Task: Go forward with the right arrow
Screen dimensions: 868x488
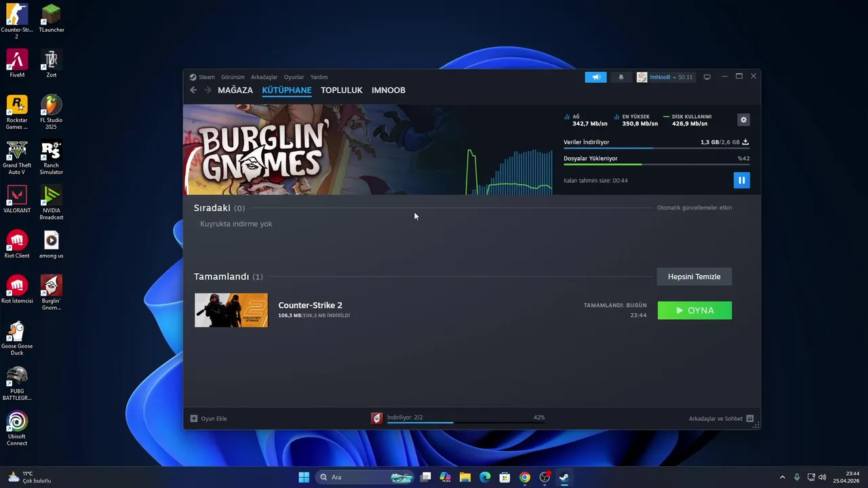Action: coord(208,90)
